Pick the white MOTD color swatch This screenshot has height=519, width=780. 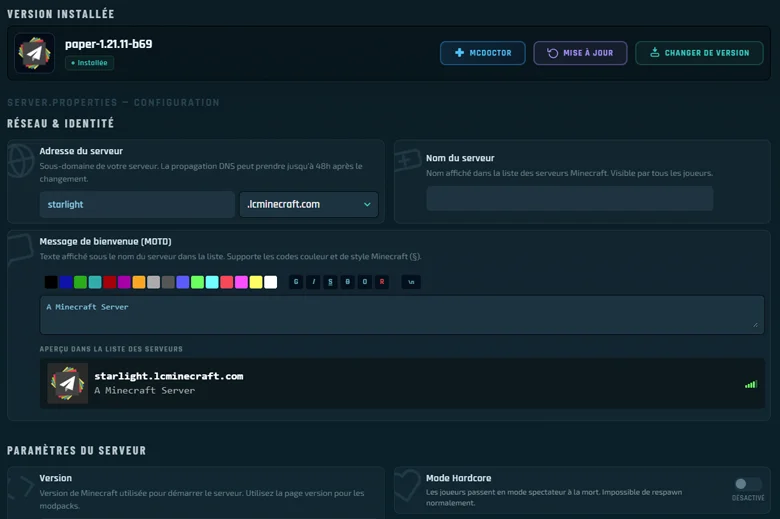(271, 282)
